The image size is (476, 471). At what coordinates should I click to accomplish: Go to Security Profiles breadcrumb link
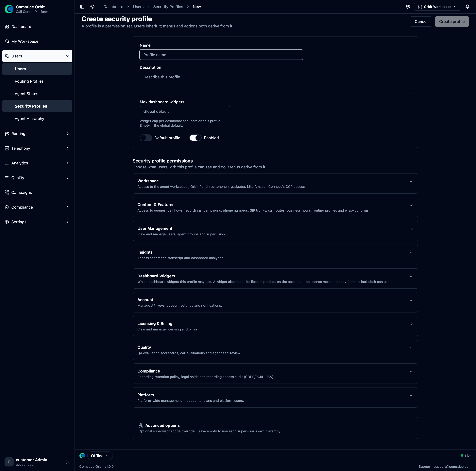(168, 7)
